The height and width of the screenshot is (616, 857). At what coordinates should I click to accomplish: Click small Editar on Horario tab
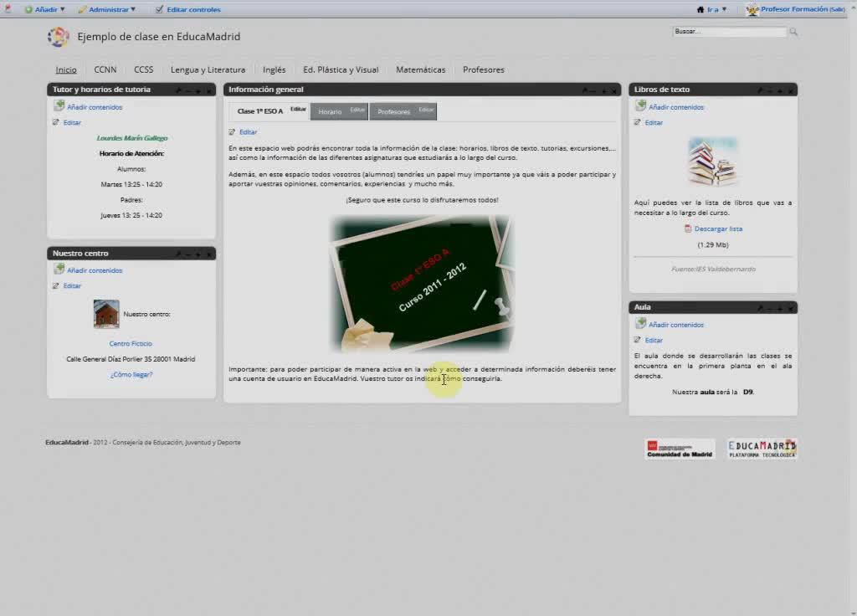357,110
